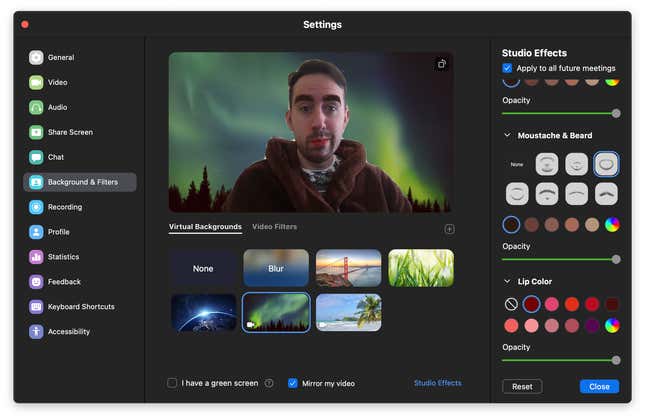Select Earth from space background
This screenshot has width=645, height=419.
[x=203, y=313]
